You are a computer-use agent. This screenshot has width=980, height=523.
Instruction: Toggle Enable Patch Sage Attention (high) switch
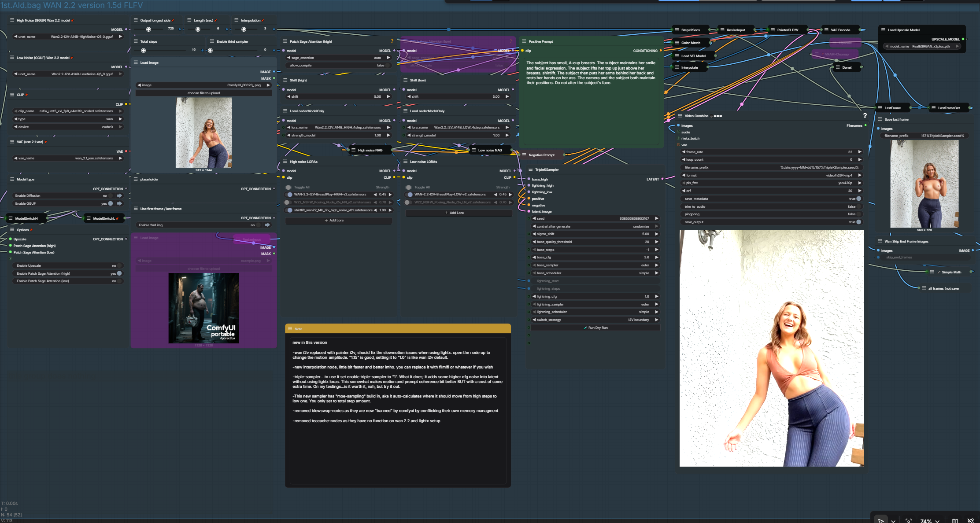[119, 273]
